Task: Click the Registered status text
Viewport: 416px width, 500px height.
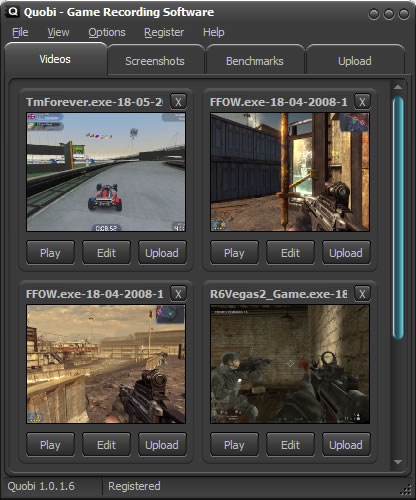Action: (134, 486)
